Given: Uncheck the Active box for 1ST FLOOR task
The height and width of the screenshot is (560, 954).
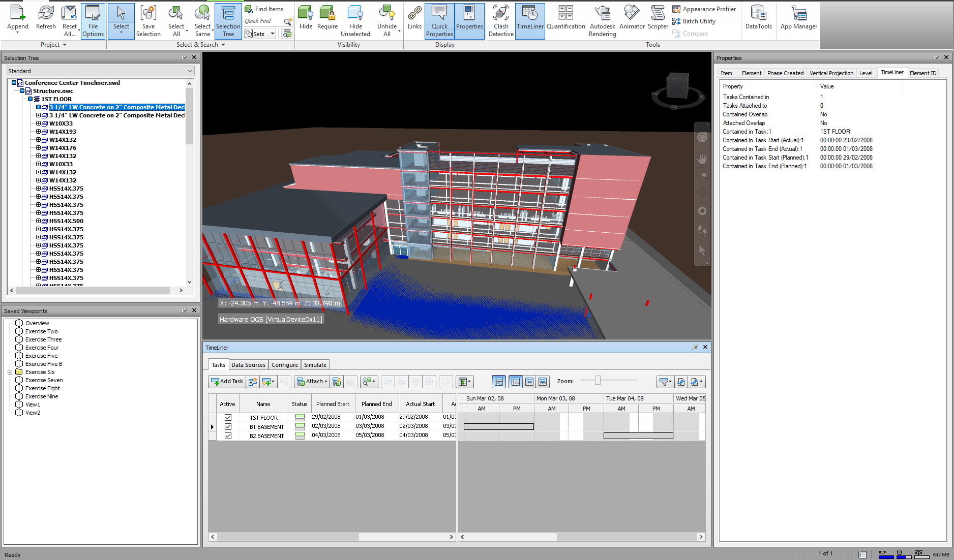Looking at the screenshot, I should point(228,417).
